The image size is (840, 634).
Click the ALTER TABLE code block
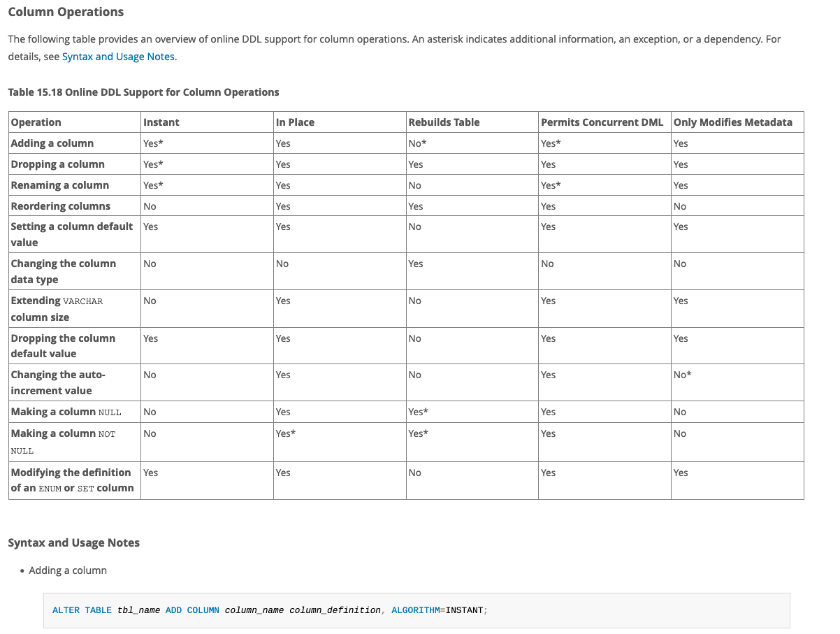[417, 610]
